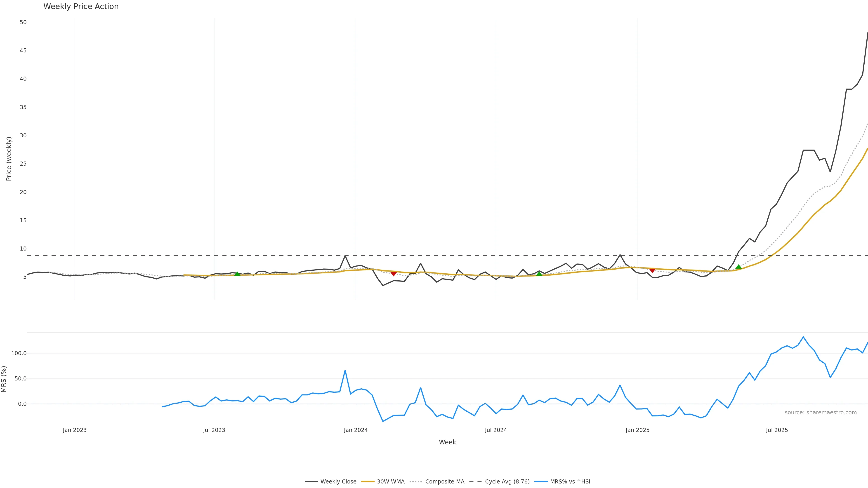This screenshot has height=488, width=868.
Task: Click the 100.0 tick on MRS axis
Action: (x=19, y=353)
